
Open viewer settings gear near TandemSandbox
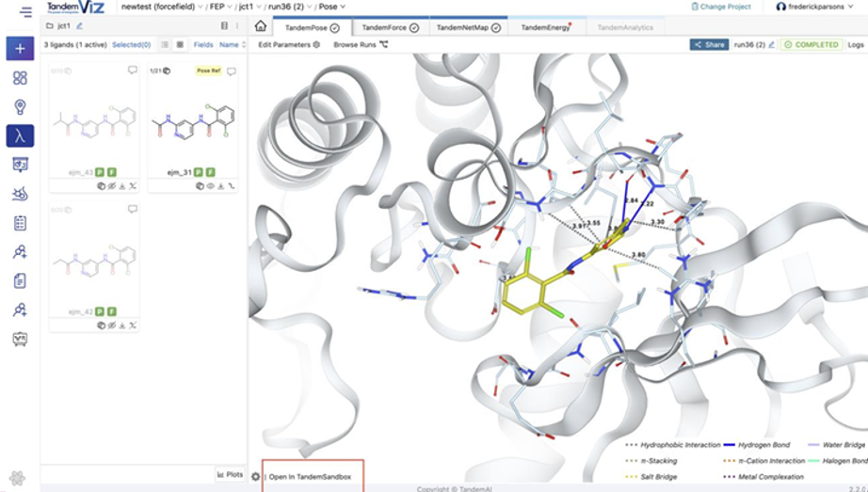[255, 477]
